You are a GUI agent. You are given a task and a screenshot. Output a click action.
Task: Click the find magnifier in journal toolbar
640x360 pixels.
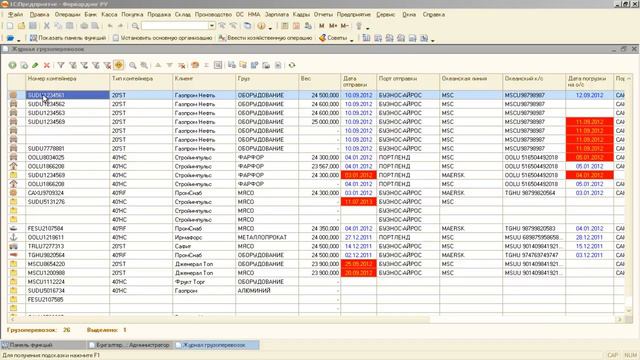pyautogui.click(x=133, y=65)
